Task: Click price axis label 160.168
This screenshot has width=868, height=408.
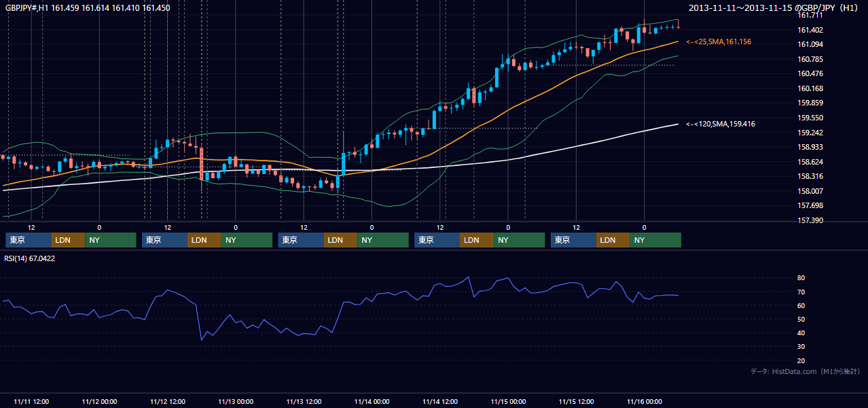Action: tap(810, 88)
